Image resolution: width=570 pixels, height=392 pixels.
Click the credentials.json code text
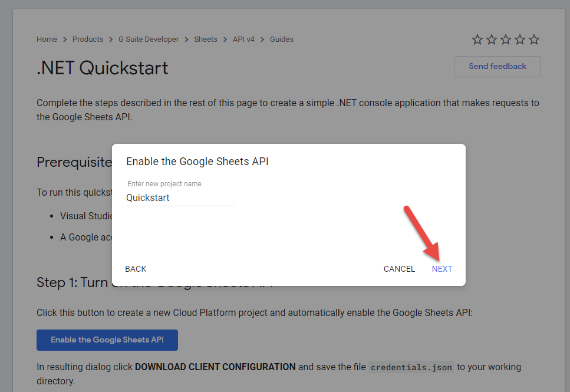(x=411, y=367)
